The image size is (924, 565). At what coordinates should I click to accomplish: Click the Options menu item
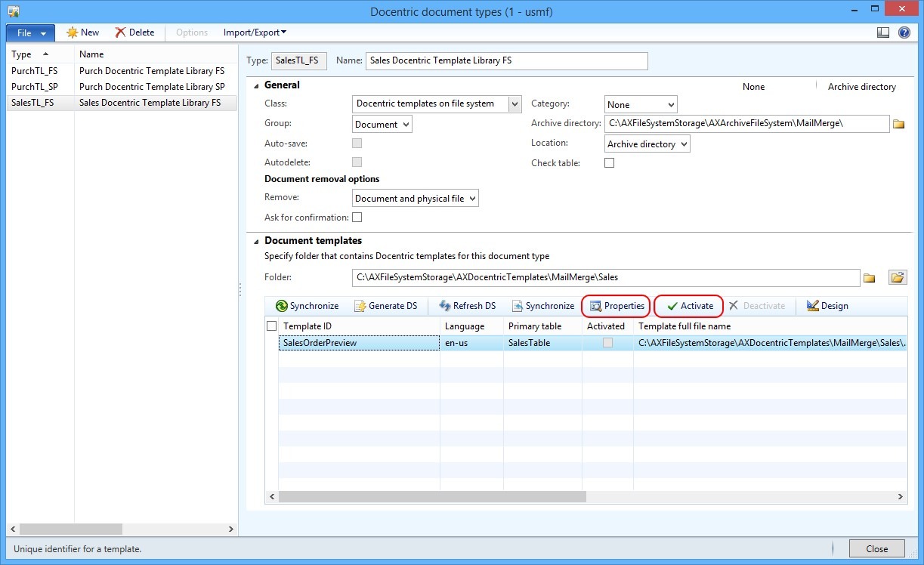tap(192, 32)
